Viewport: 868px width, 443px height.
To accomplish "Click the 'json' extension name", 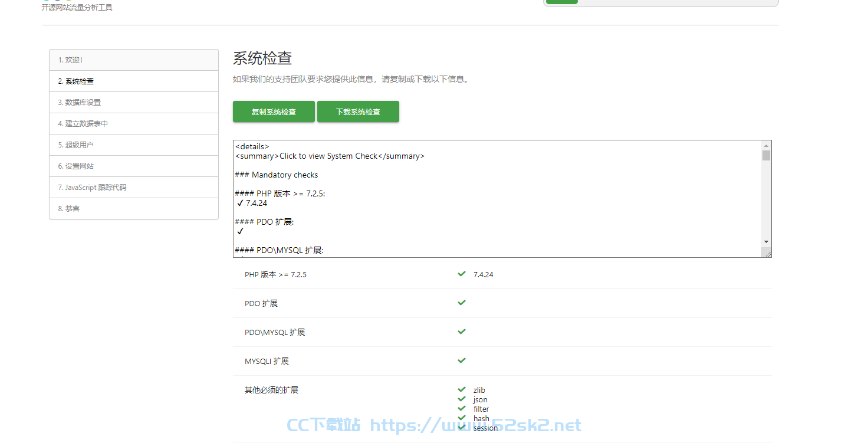I will point(480,400).
